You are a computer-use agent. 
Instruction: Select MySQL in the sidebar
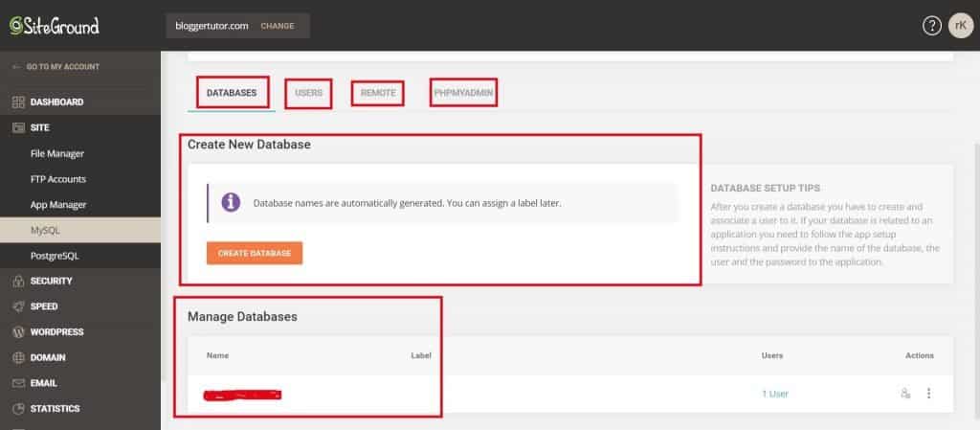(80, 230)
